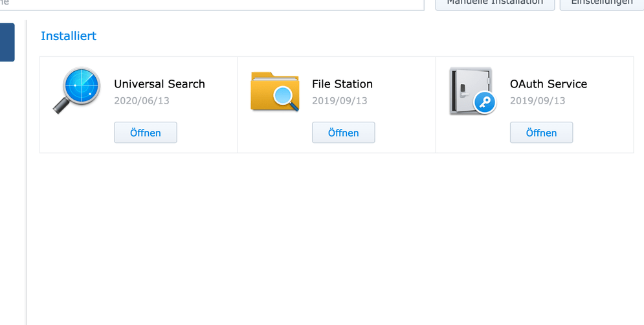Open OAuth Service with its Öffnen button
Viewport: 644px width, 325px height.
coord(541,132)
